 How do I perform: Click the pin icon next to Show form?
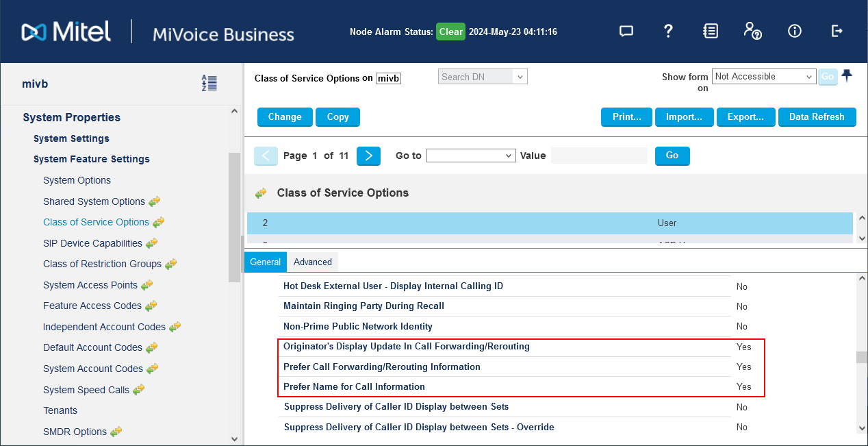tap(847, 76)
